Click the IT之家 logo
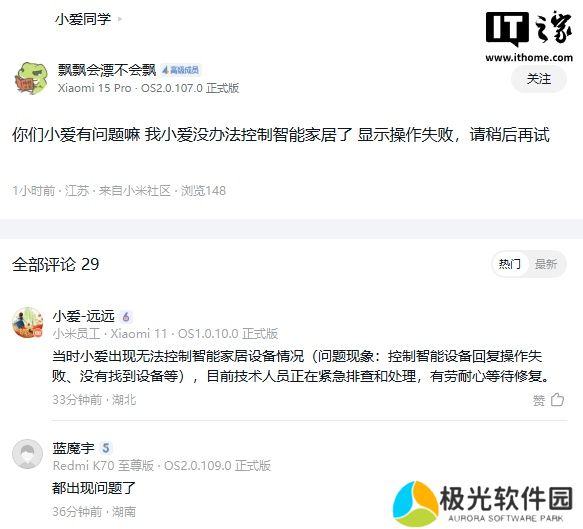Screen dimensions: 583x529 [529, 35]
